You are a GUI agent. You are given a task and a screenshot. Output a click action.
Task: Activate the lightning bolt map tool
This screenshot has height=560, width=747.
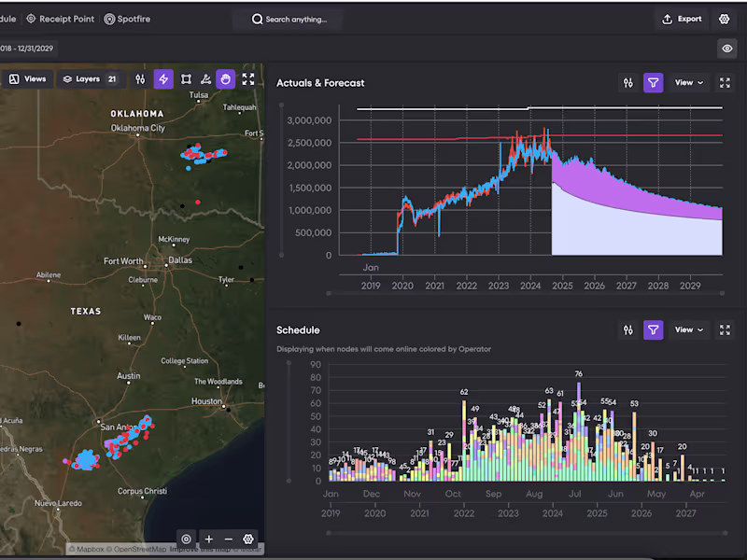(163, 79)
